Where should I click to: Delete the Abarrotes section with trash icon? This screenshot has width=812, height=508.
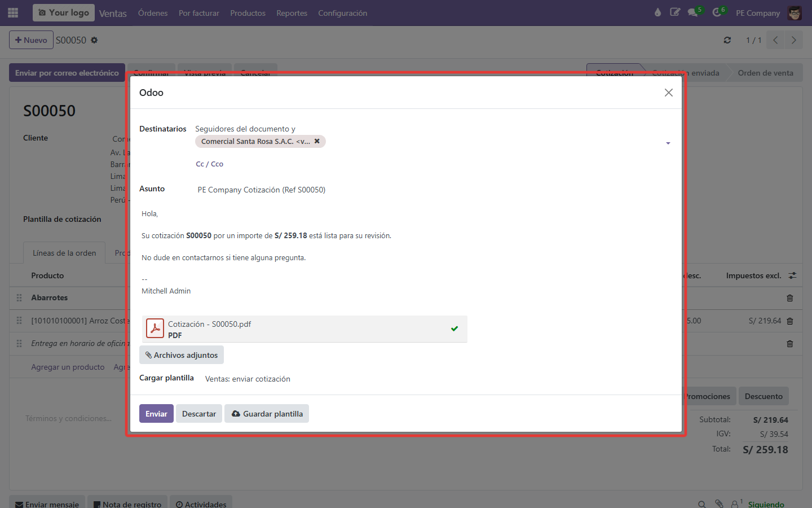(790, 298)
